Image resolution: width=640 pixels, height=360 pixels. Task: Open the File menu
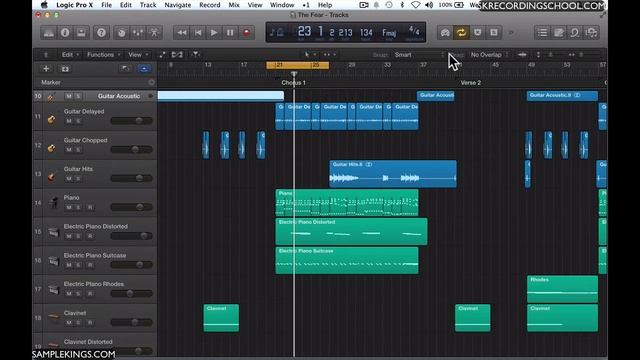tap(107, 5)
